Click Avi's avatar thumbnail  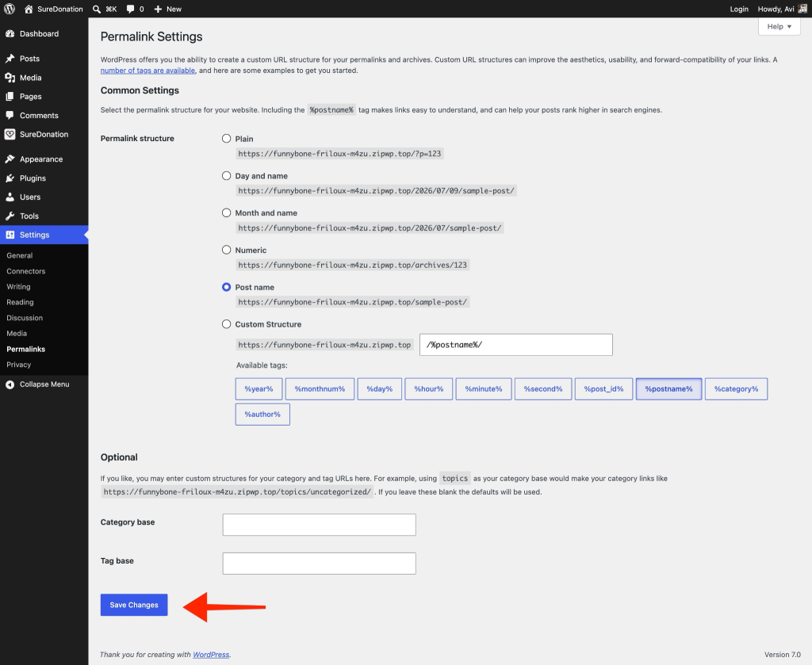tap(802, 9)
